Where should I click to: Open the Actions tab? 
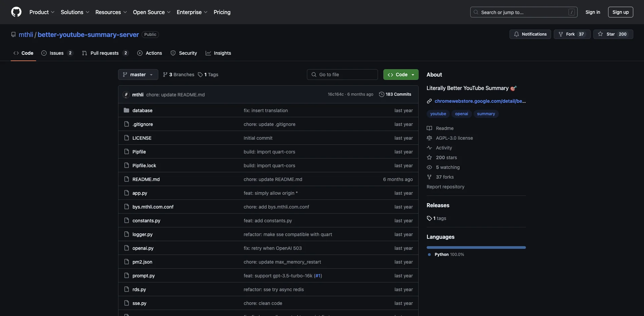(150, 53)
